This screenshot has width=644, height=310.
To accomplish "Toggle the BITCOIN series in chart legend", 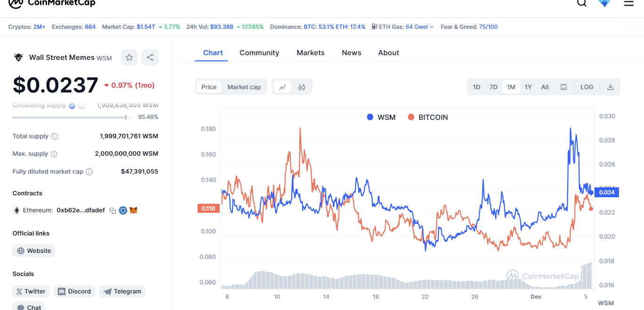I will click(428, 117).
